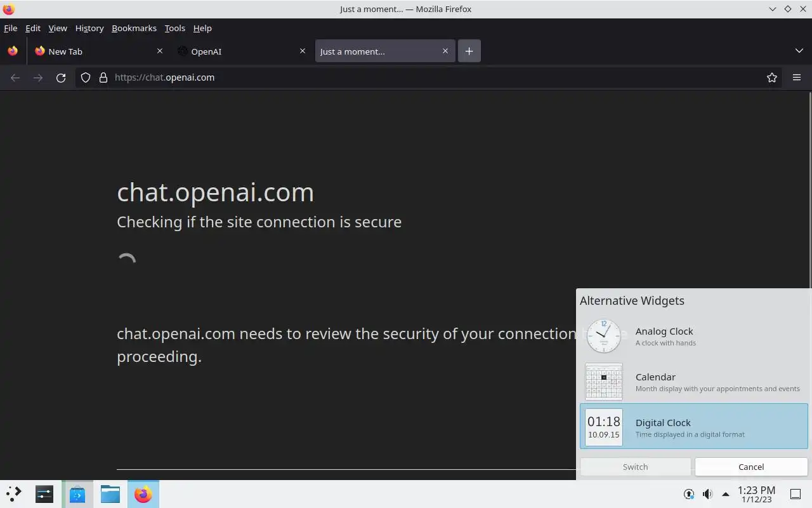This screenshot has height=508, width=812.
Task: Open the Bookmarks menu
Action: pyautogui.click(x=134, y=28)
